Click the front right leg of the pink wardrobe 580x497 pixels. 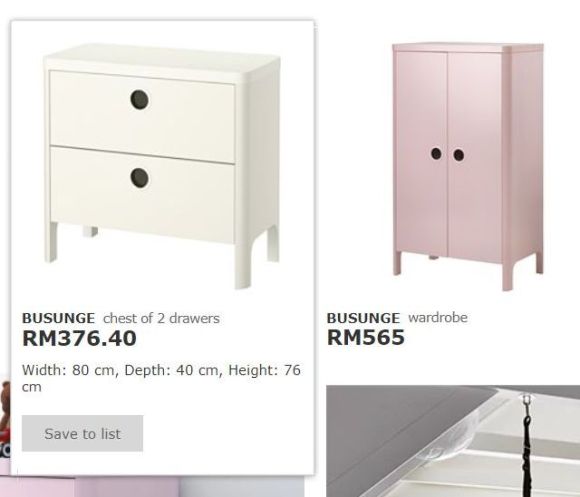coord(508,274)
